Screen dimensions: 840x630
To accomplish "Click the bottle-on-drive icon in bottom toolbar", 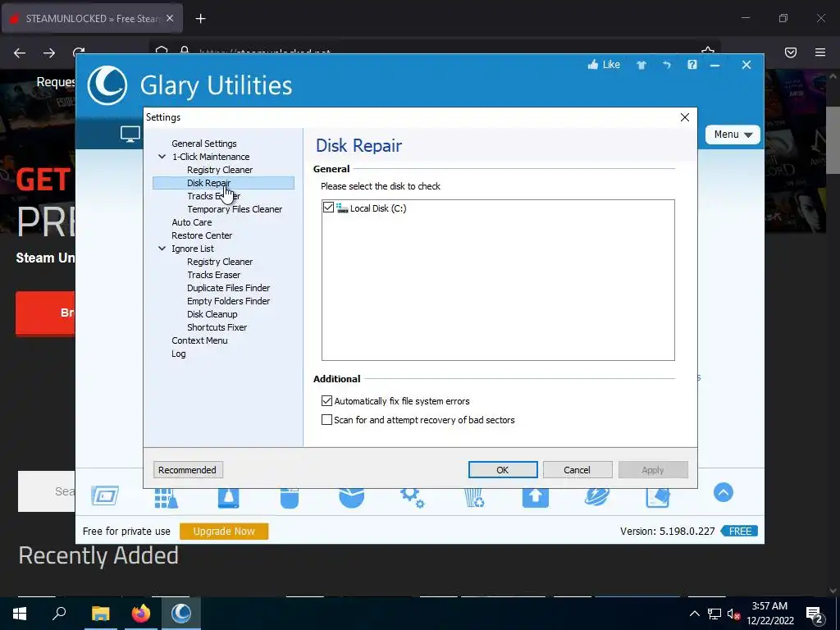I will (x=229, y=498).
